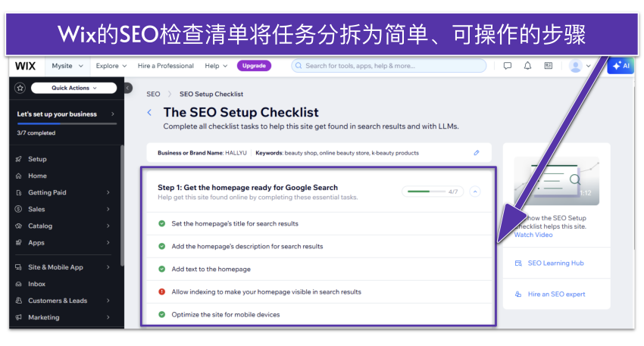Collapse the Step 1 section chevron
644x346 pixels.
(x=475, y=192)
